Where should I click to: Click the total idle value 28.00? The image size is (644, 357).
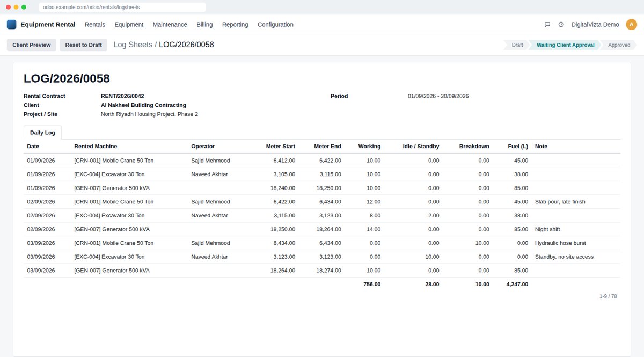point(432,284)
